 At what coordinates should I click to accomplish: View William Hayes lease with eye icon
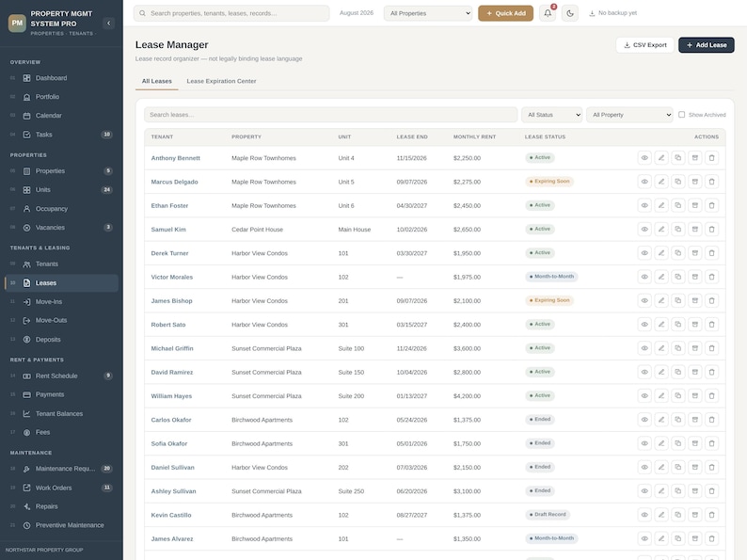point(644,395)
